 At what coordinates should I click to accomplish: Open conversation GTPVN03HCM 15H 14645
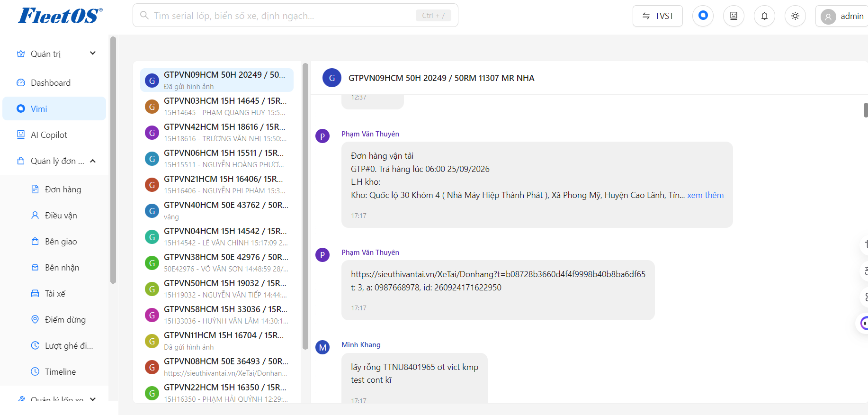pos(217,106)
